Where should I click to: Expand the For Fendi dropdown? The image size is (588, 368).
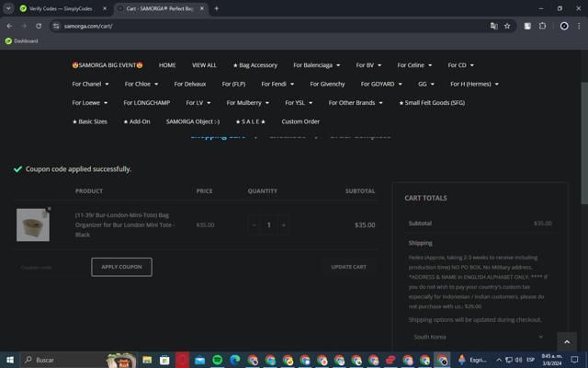pos(277,84)
